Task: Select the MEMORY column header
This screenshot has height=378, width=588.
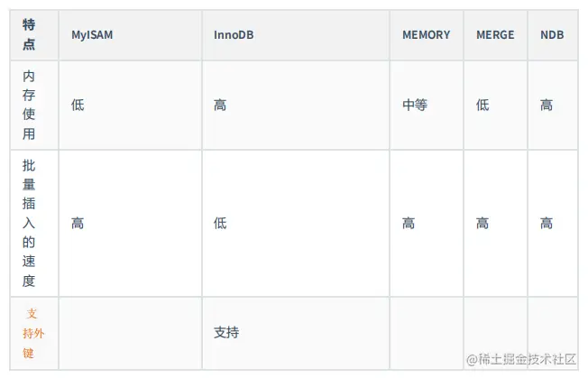Action: click(426, 35)
